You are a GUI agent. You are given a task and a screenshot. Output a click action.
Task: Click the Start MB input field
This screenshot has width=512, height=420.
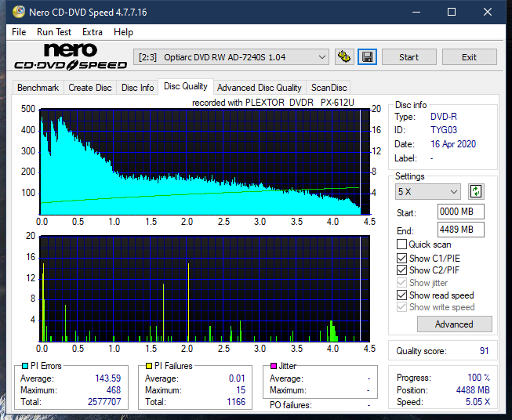pos(460,212)
